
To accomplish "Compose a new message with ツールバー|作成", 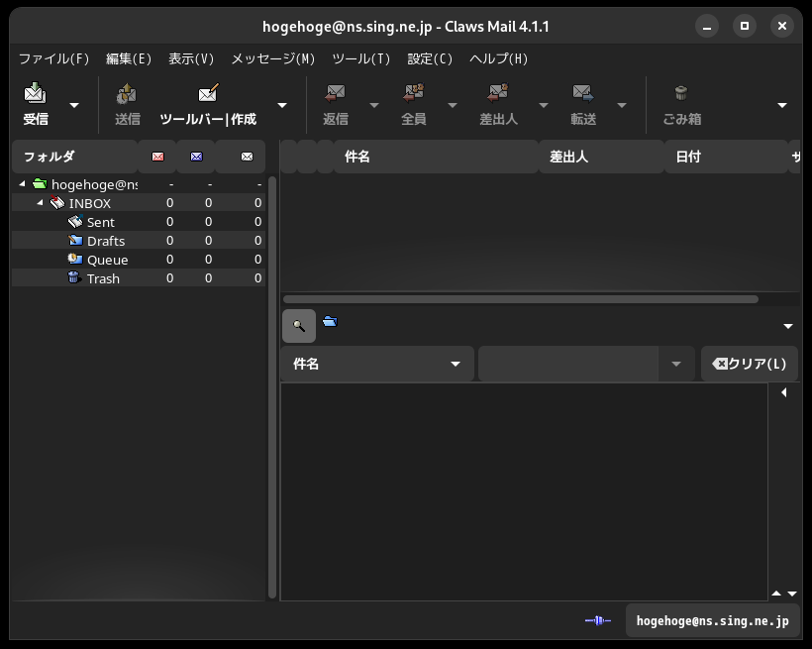I will [208, 104].
